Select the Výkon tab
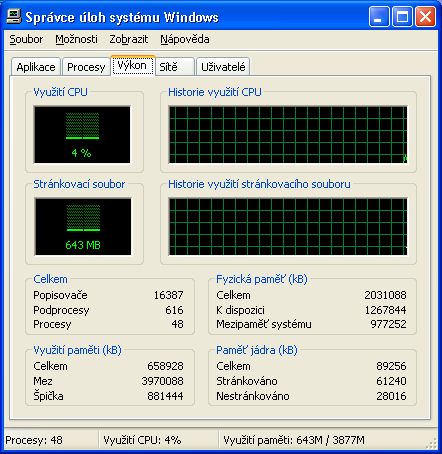442x454 pixels. [133, 65]
